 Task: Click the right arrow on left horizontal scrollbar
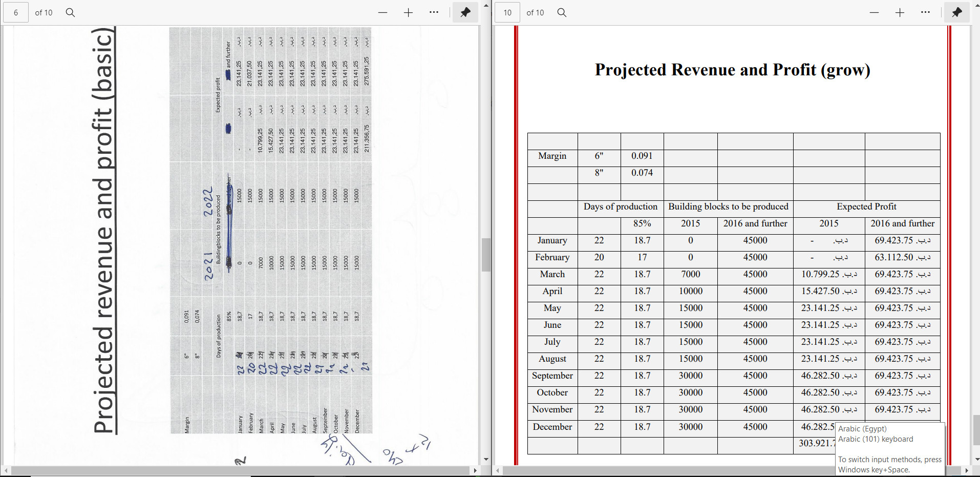(x=476, y=470)
